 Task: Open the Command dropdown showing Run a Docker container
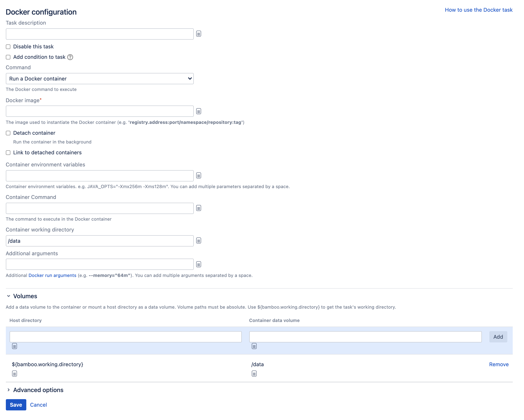100,79
